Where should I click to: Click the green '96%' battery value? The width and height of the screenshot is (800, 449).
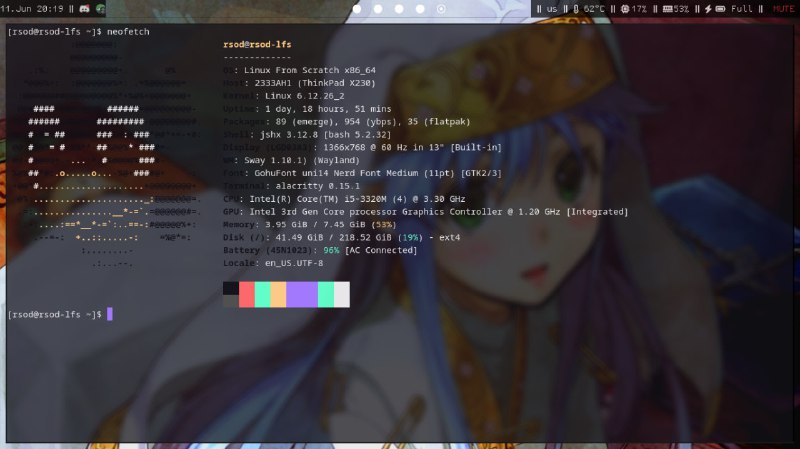pos(331,250)
